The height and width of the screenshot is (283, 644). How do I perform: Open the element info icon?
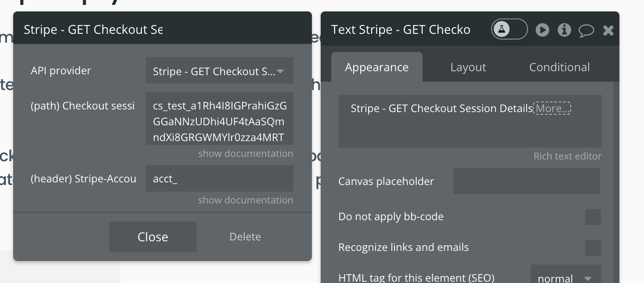[564, 30]
